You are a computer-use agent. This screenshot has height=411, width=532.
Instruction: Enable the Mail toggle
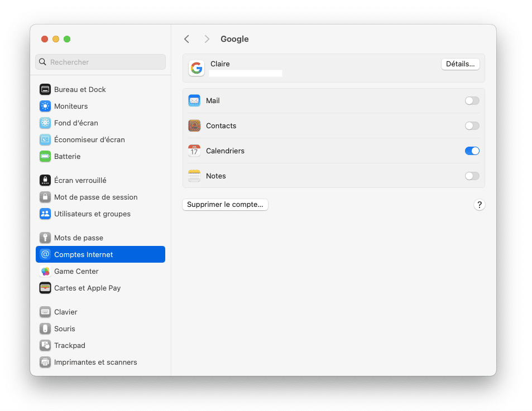472,100
